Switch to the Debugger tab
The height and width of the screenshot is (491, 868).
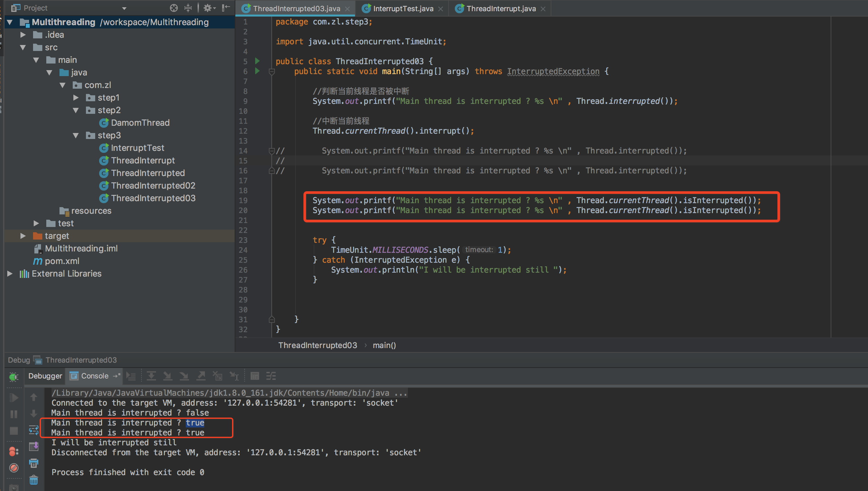point(45,376)
